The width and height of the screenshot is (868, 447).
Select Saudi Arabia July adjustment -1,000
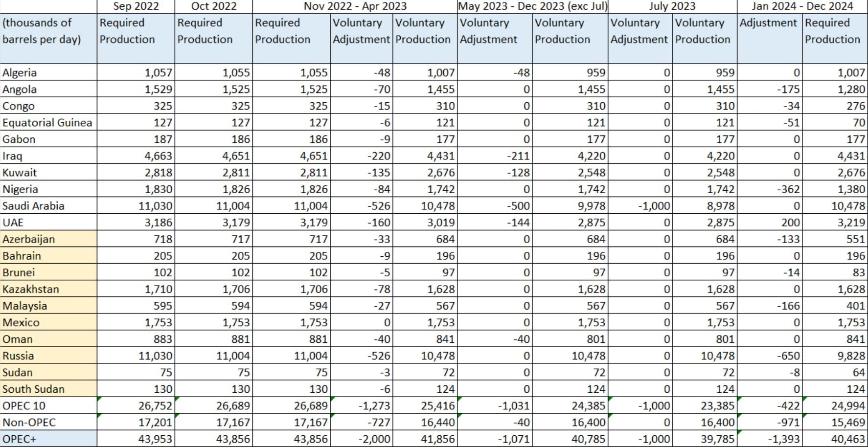(x=640, y=205)
